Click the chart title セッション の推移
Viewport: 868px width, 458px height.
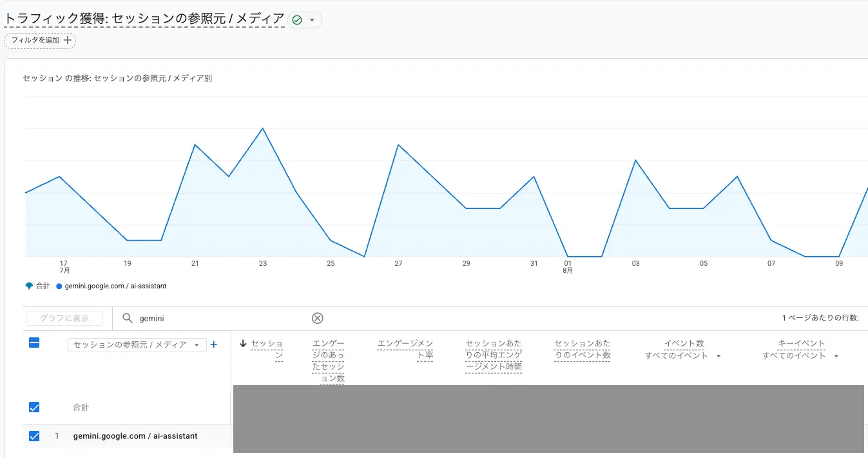pos(117,79)
